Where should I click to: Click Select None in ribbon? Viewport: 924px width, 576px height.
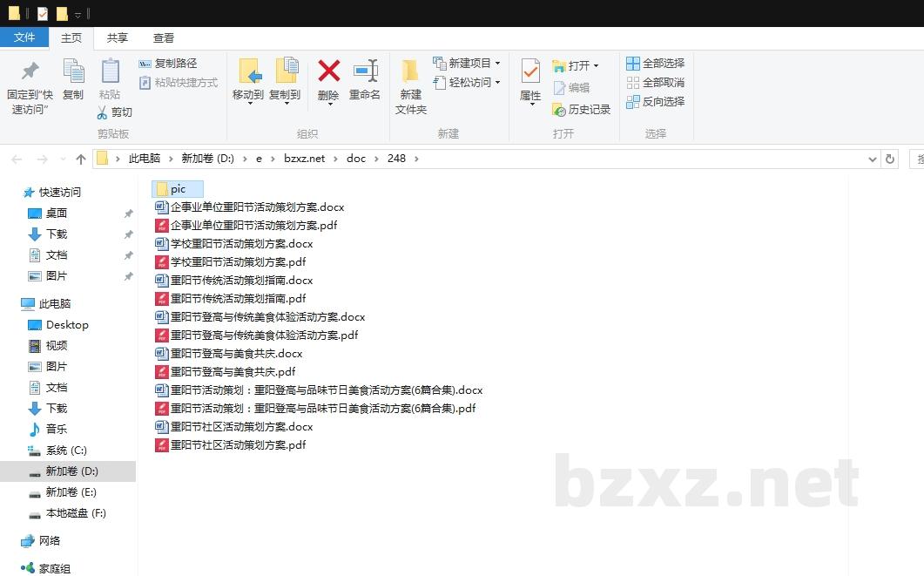pyautogui.click(x=633, y=83)
